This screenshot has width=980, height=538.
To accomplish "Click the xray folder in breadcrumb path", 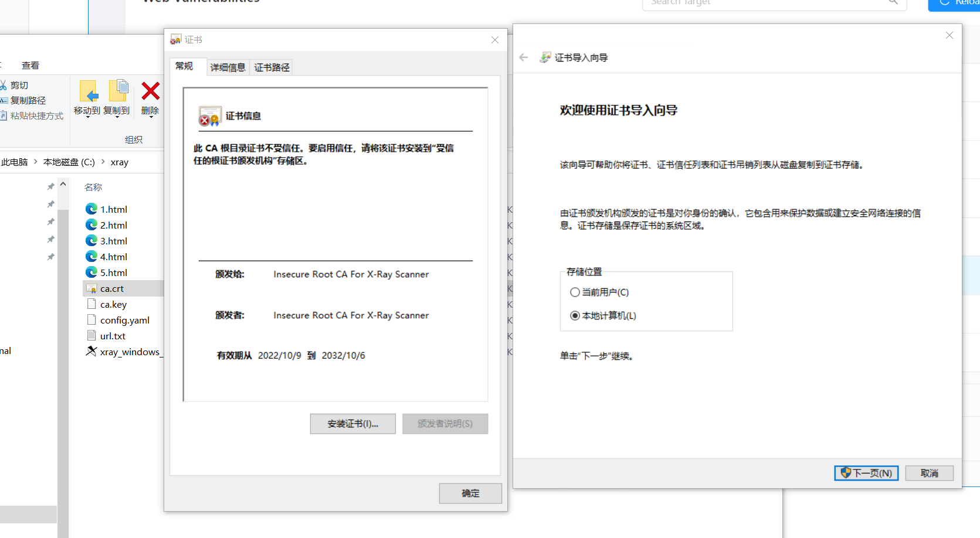I will pos(119,162).
